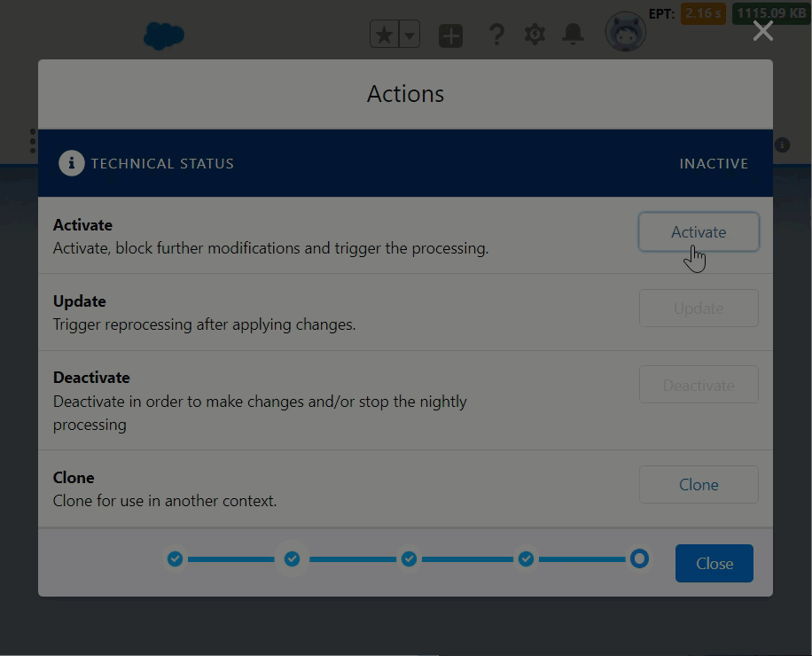This screenshot has height=656, width=812.
Task: Click the Clone button
Action: coord(699,485)
